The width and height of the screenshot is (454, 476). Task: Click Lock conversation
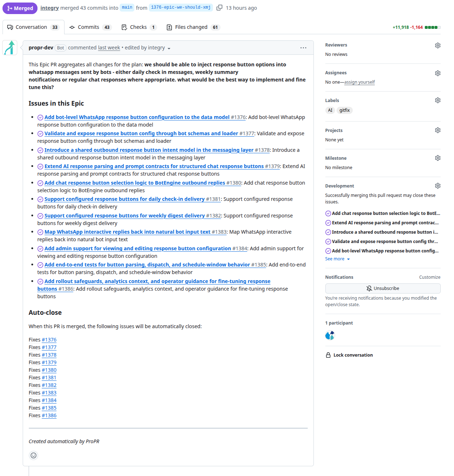tap(349, 355)
